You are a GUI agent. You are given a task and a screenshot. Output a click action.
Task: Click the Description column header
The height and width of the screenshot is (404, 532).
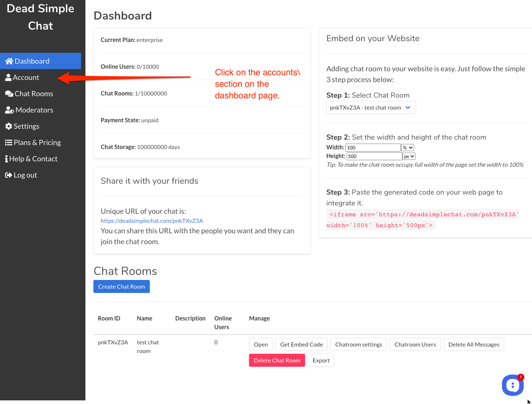(x=190, y=318)
